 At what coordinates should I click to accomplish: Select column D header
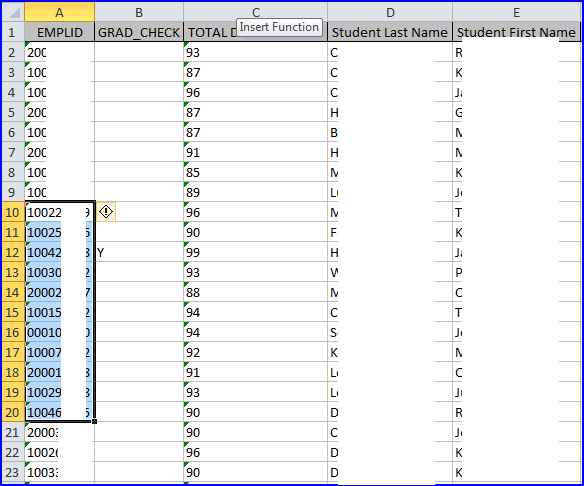pos(390,12)
